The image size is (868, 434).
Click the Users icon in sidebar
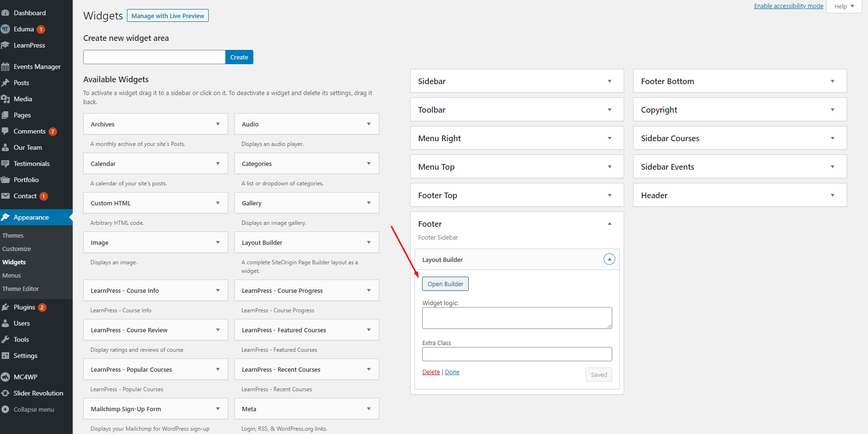(x=5, y=323)
